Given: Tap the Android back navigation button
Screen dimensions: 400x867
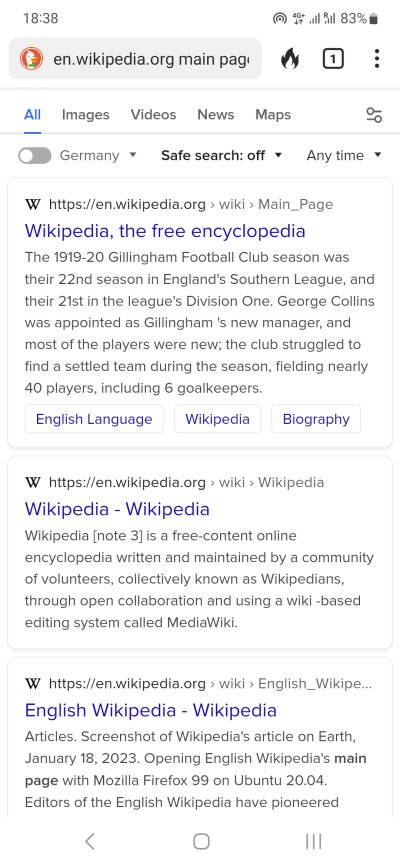Looking at the screenshot, I should (90, 841).
